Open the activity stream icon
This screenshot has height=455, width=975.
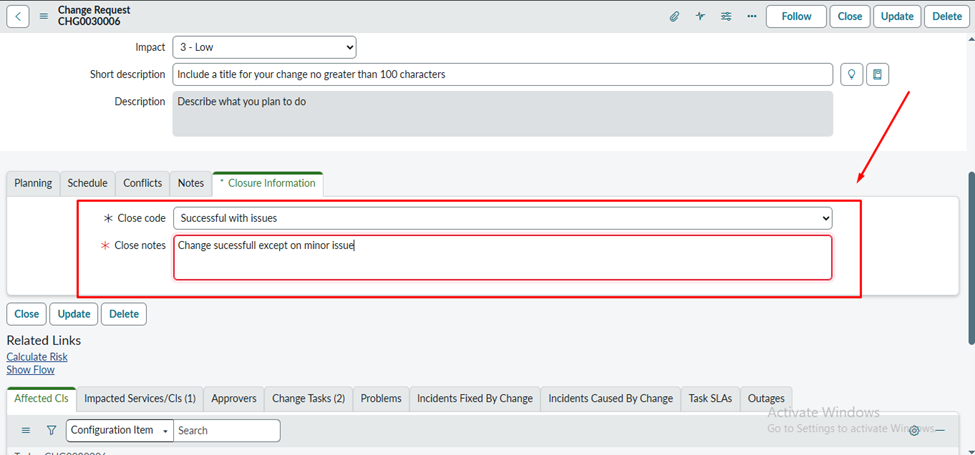coord(701,16)
